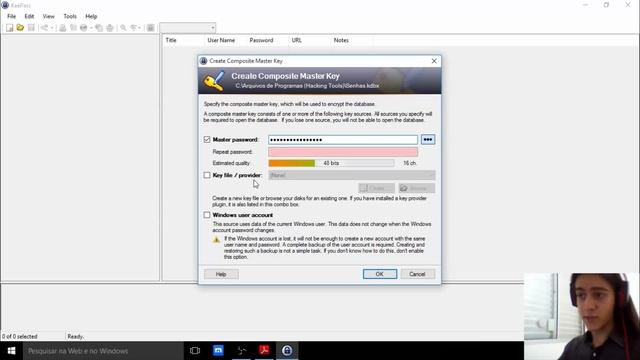
Task: Open Task View in the taskbar
Action: 195,351
